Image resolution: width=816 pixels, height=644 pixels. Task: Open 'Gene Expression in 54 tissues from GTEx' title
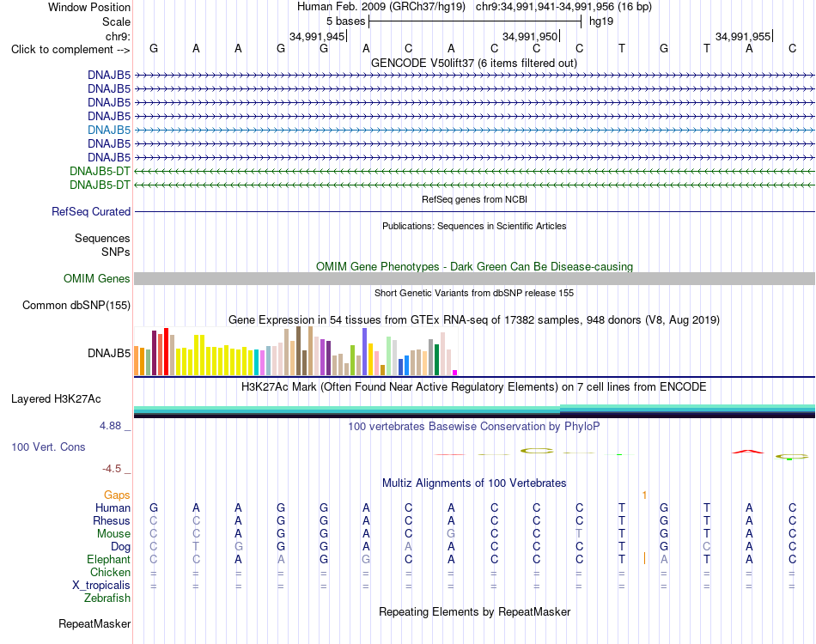point(474,320)
